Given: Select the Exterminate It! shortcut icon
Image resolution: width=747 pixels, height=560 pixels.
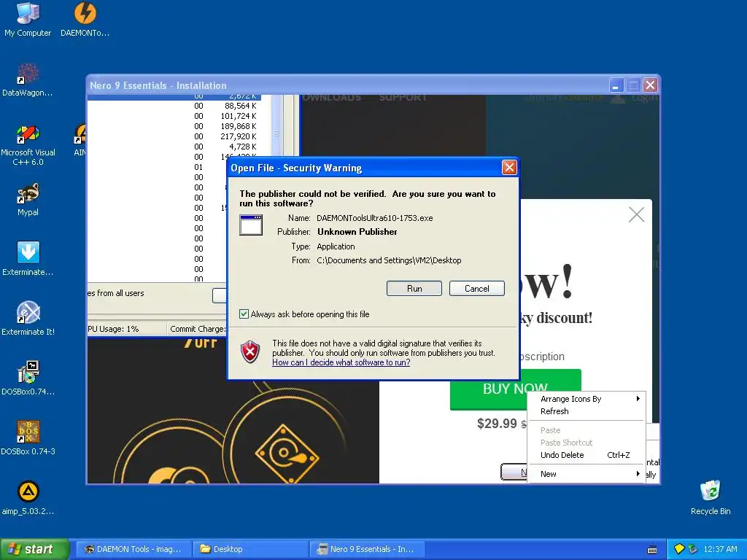Looking at the screenshot, I should (x=28, y=319).
